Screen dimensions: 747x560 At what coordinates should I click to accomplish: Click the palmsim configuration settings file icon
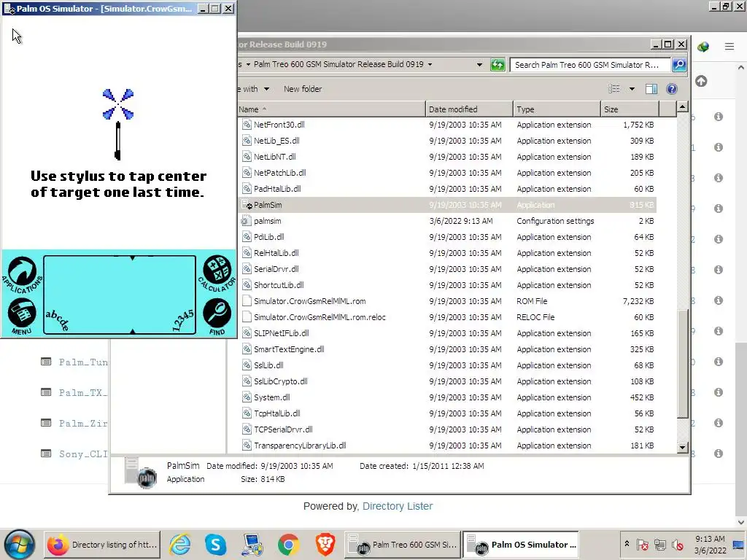tap(247, 221)
